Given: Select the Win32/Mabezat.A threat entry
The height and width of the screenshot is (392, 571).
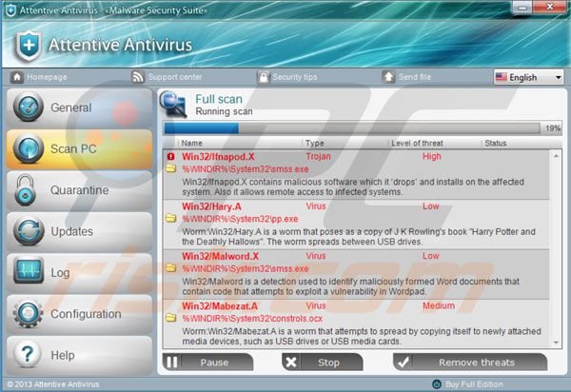Looking at the screenshot, I should (356, 323).
